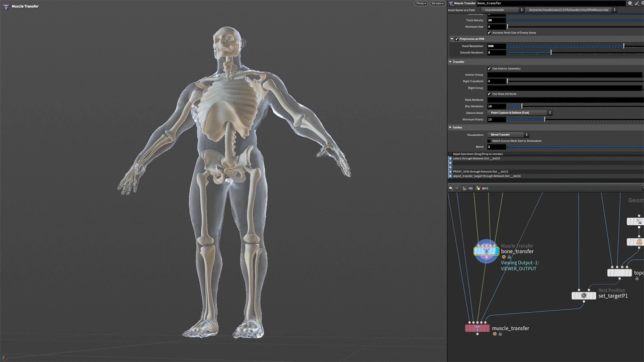This screenshot has height=362, width=644.
Task: Uncheck Use Interior Geometry
Action: click(489, 68)
